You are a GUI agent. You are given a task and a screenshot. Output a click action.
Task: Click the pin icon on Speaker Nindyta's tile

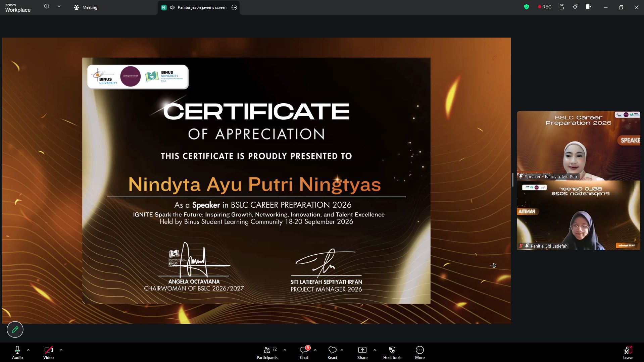tap(521, 176)
